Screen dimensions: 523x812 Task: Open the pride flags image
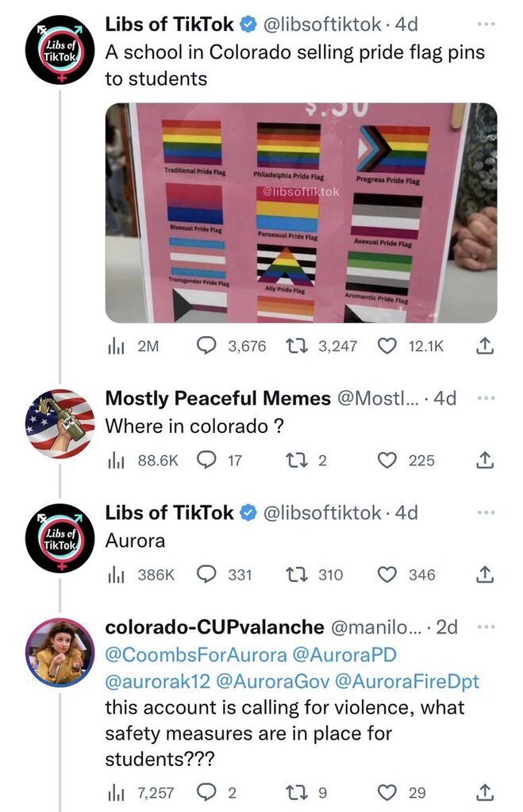(301, 213)
